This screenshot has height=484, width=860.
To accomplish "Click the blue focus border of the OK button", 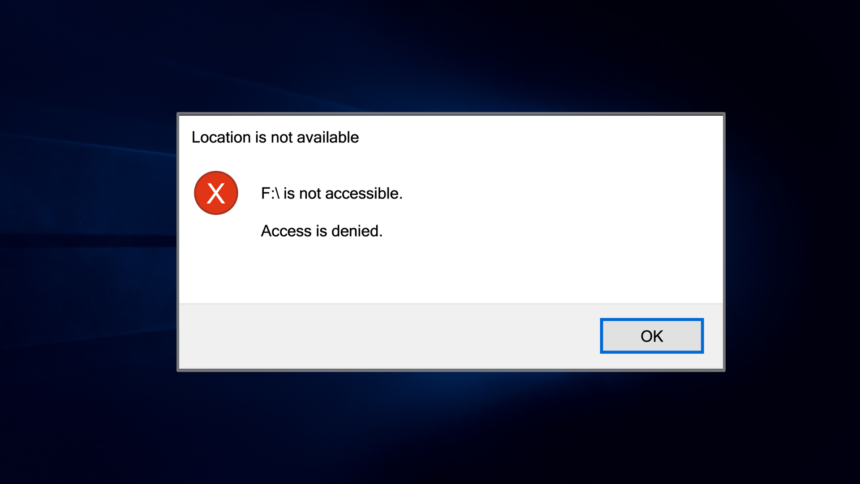I will point(652,319).
